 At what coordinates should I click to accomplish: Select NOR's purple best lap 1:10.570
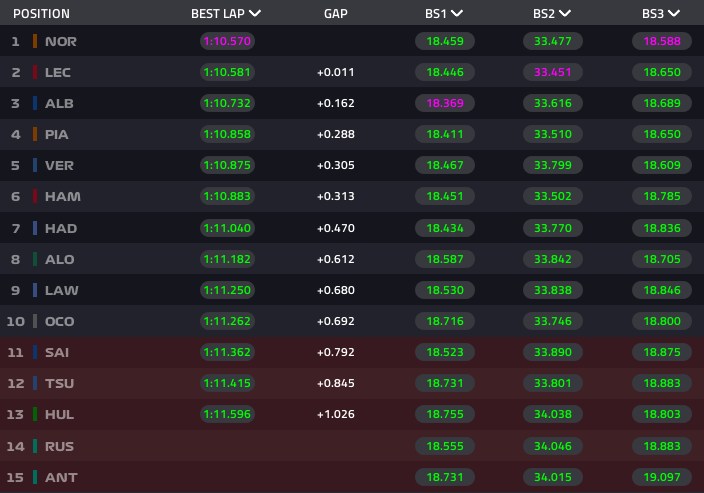coord(227,41)
